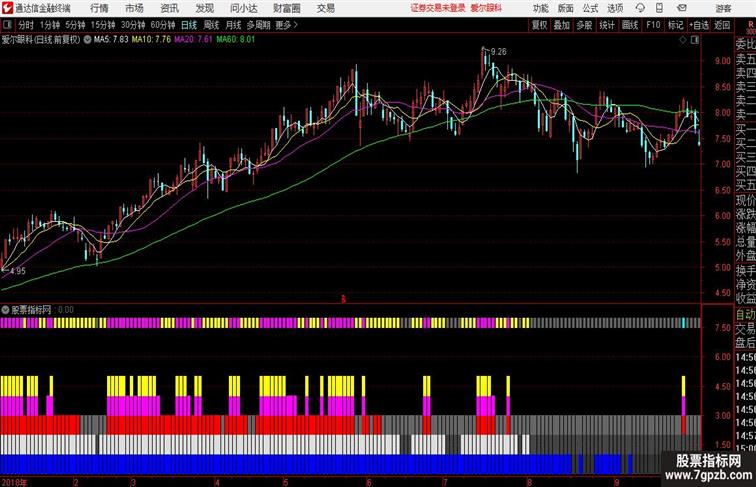Click the 证券交易未登录 login notice
The height and width of the screenshot is (487, 756).
click(438, 8)
